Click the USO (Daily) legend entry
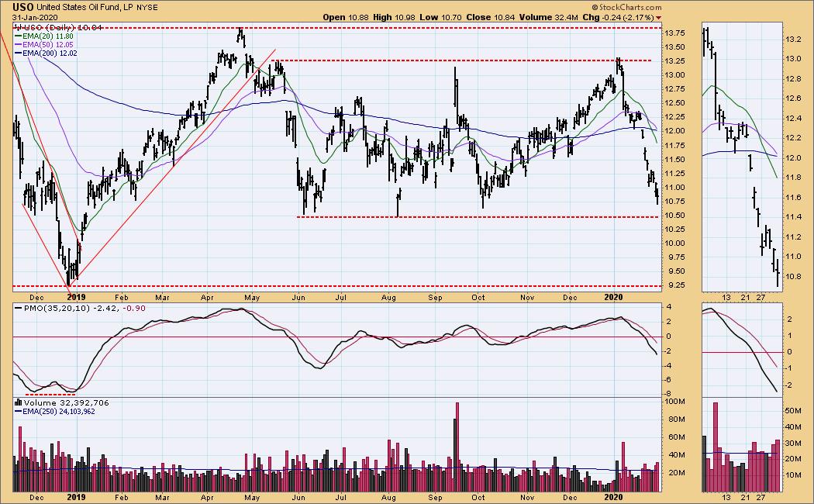The height and width of the screenshot is (504, 814). click(59, 27)
